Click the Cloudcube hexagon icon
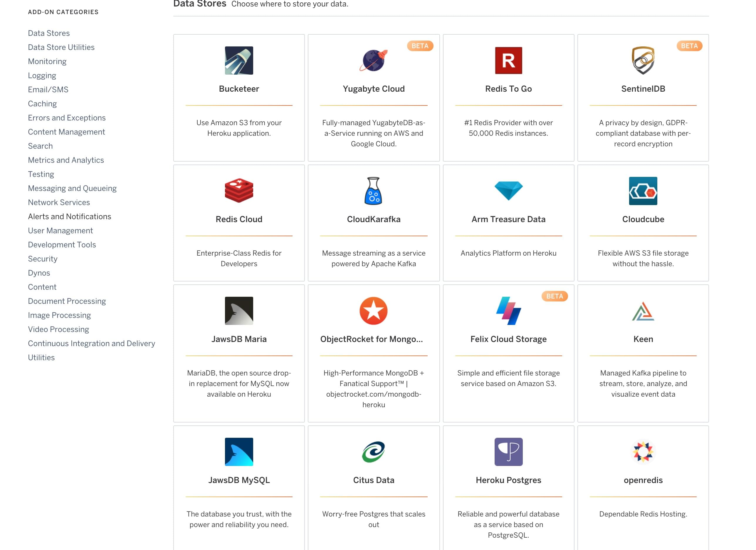Viewport: 756px width, 550px height. 643,191
